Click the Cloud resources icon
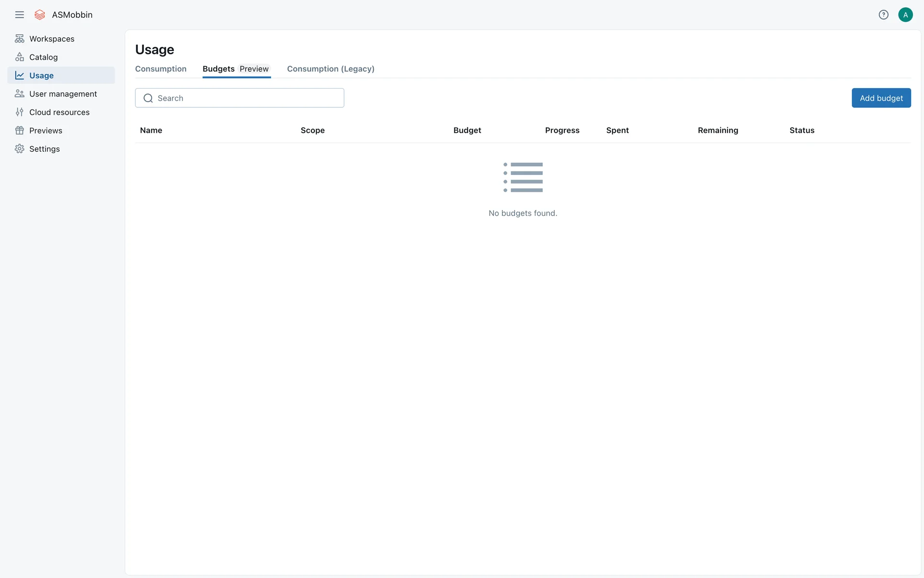The image size is (924, 578). click(19, 112)
